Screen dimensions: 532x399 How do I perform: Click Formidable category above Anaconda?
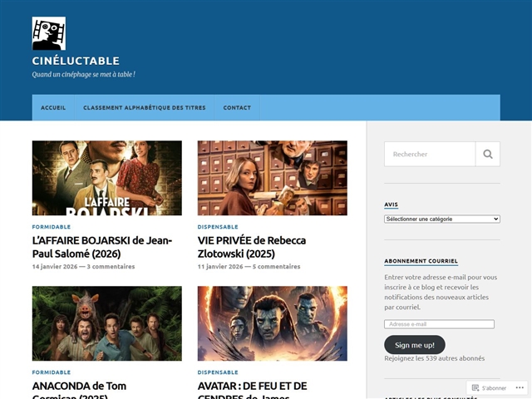(52, 372)
